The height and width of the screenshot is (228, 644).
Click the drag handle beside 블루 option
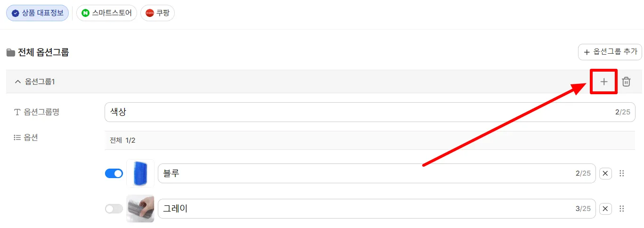pyautogui.click(x=621, y=173)
